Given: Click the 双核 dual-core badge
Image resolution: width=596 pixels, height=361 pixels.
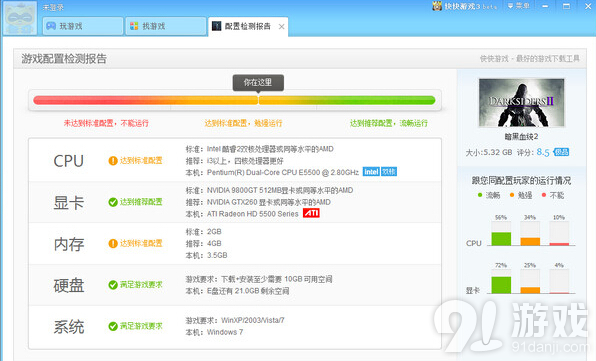Looking at the screenshot, I should coord(389,172).
